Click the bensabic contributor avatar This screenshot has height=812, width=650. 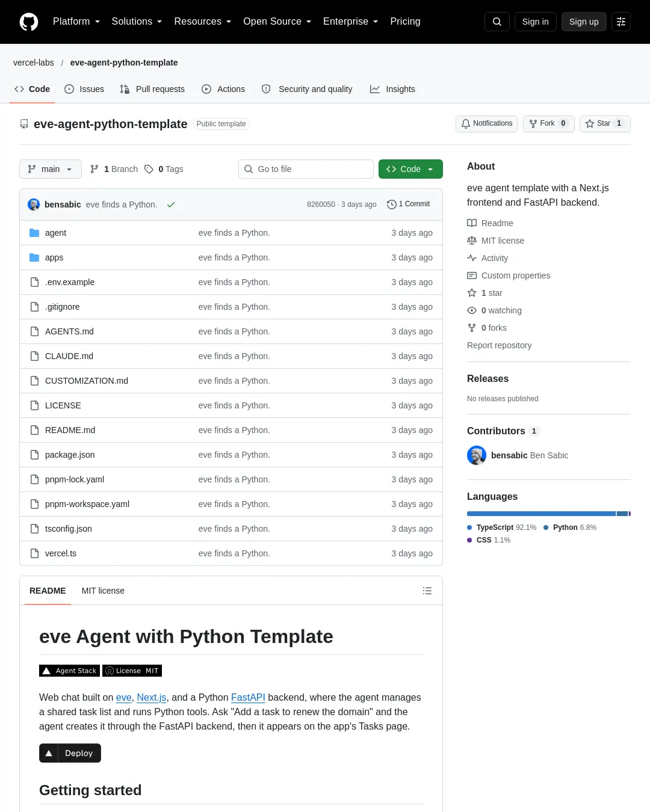[x=477, y=455]
